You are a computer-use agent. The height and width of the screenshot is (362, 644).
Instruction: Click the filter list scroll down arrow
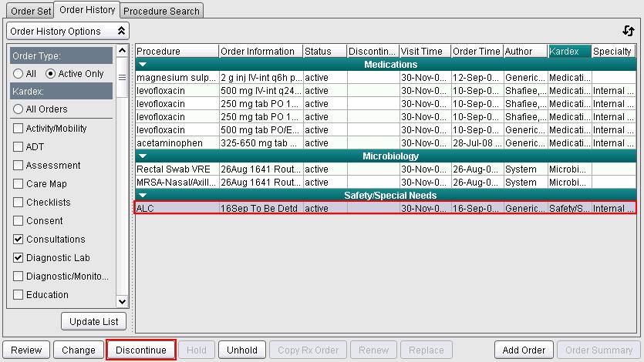pyautogui.click(x=122, y=302)
